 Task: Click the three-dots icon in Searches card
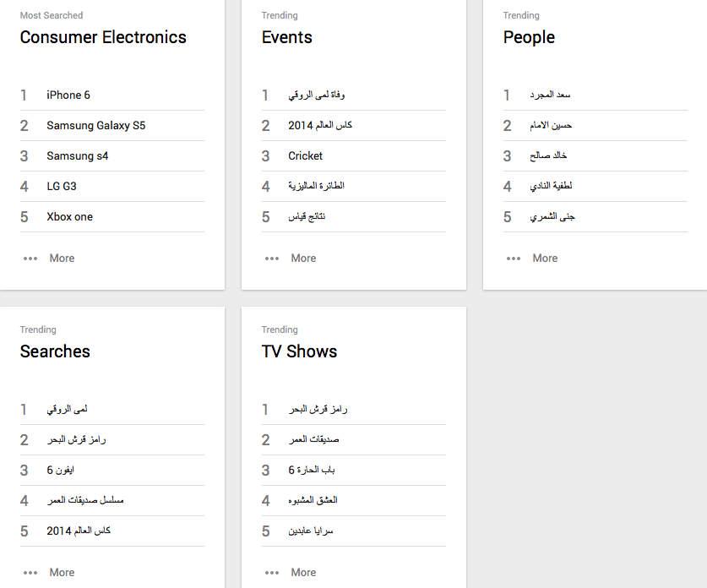point(30,573)
